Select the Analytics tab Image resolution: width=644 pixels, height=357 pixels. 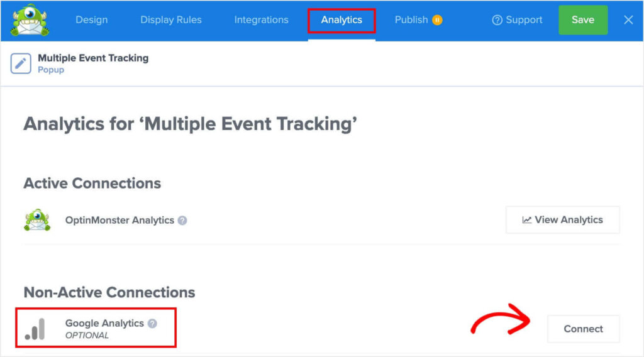click(341, 20)
